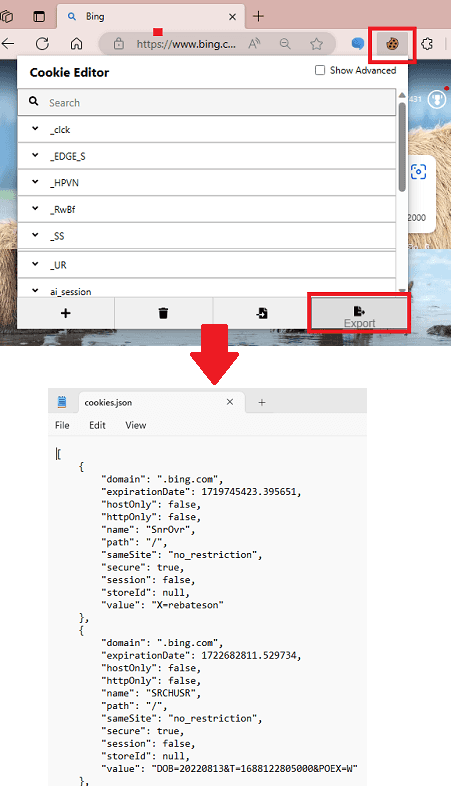Expand the _SS cookie entry
Screen dimensions: 451x786
tap(206, 236)
